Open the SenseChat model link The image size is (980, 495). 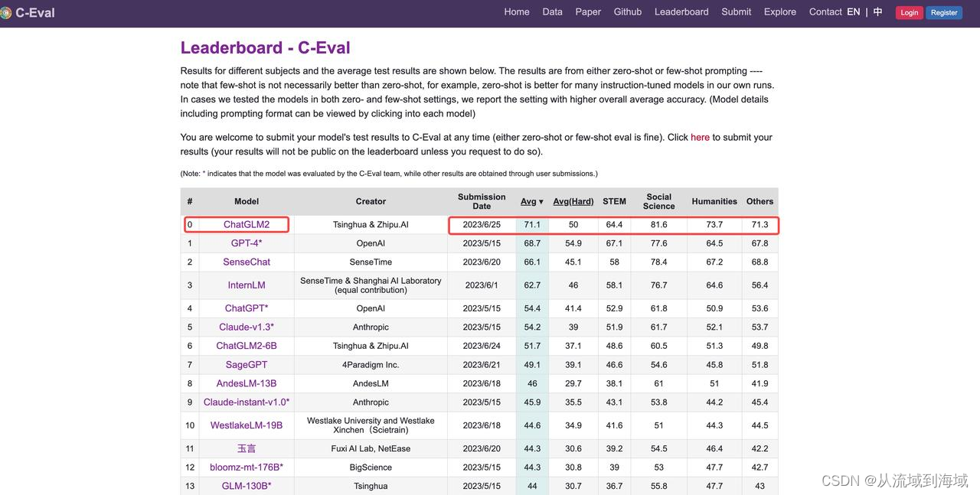coord(247,262)
